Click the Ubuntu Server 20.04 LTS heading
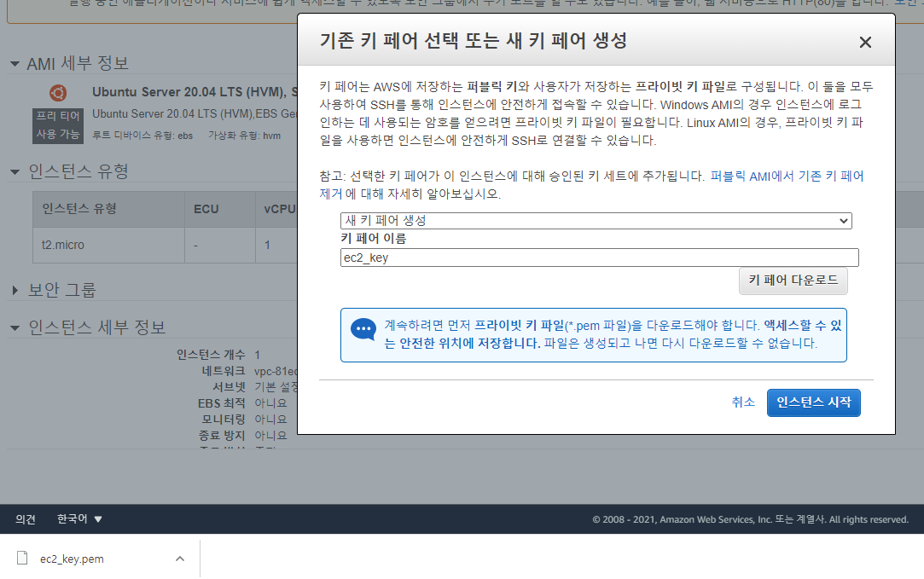Screen dimensions: 924x579 [x=195, y=92]
